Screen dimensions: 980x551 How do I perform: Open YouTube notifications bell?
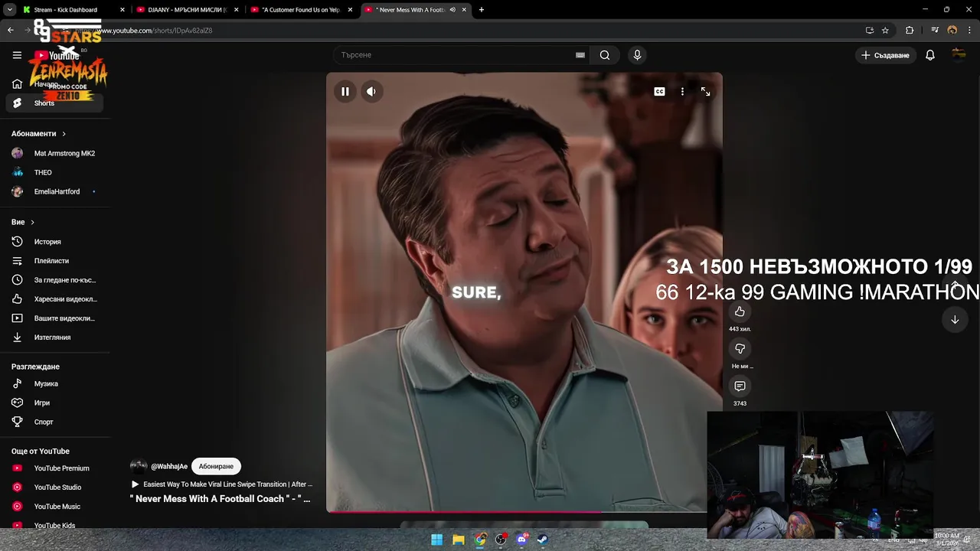tap(930, 55)
